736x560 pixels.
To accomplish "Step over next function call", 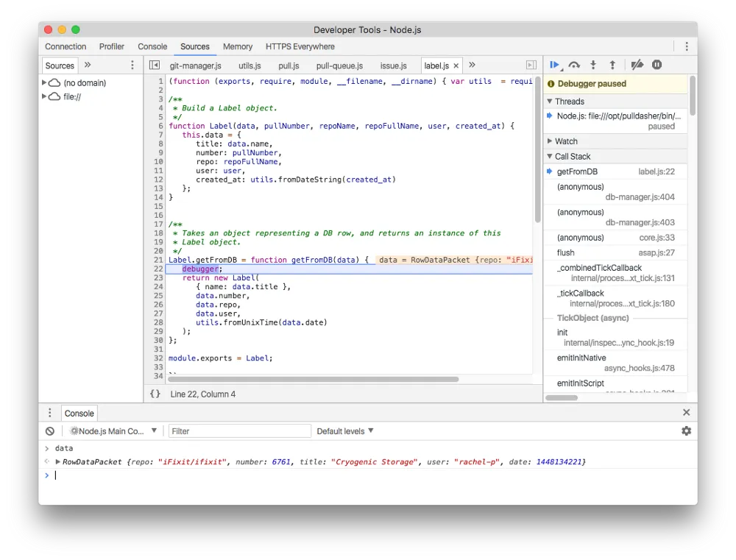I will tap(574, 65).
